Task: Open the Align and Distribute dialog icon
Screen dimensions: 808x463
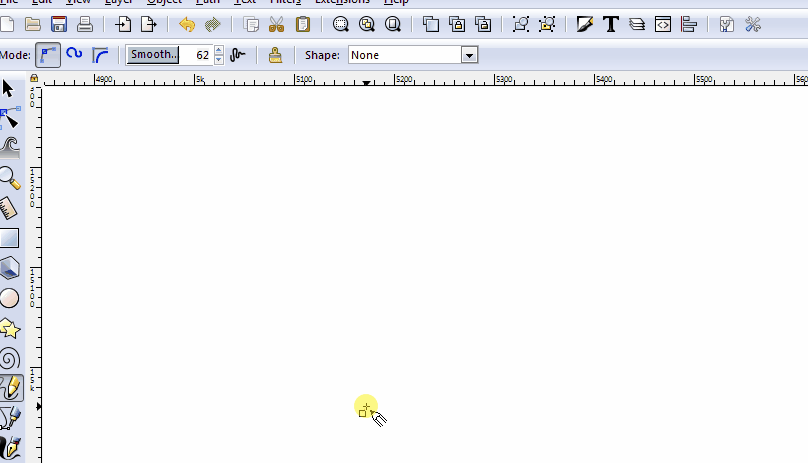Action: coord(689,24)
